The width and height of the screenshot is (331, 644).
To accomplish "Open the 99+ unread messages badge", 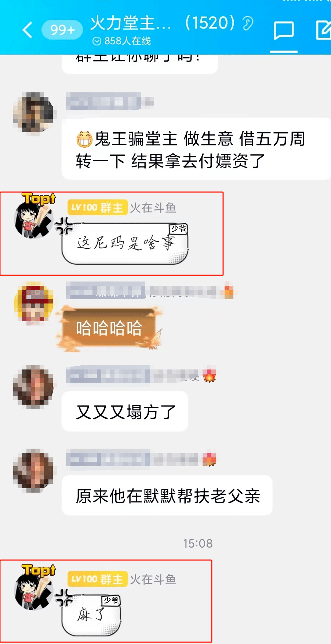I will click(x=62, y=30).
